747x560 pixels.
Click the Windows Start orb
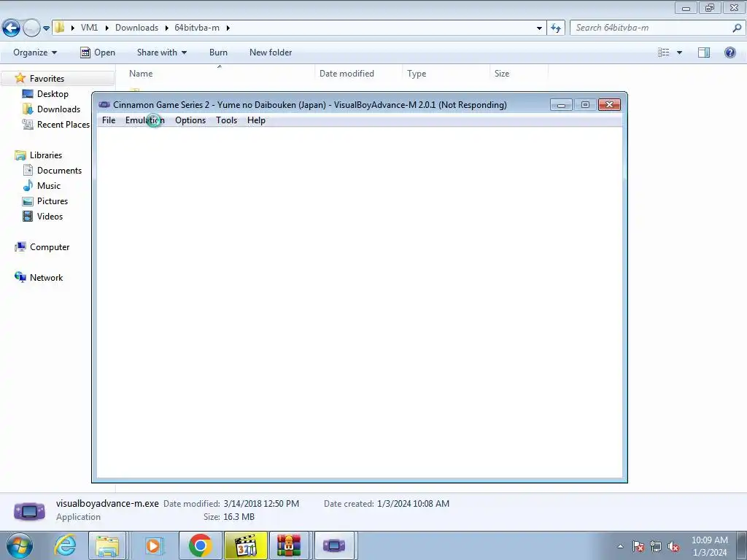point(19,545)
